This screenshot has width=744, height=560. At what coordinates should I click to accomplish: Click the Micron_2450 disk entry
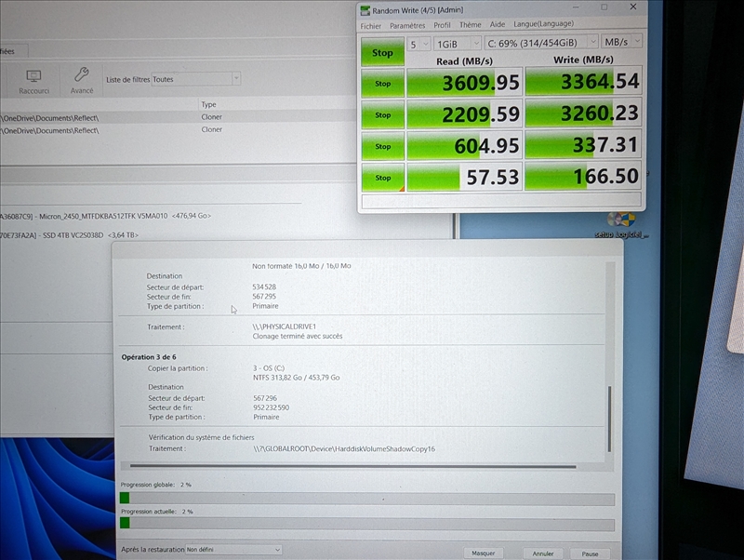105,216
